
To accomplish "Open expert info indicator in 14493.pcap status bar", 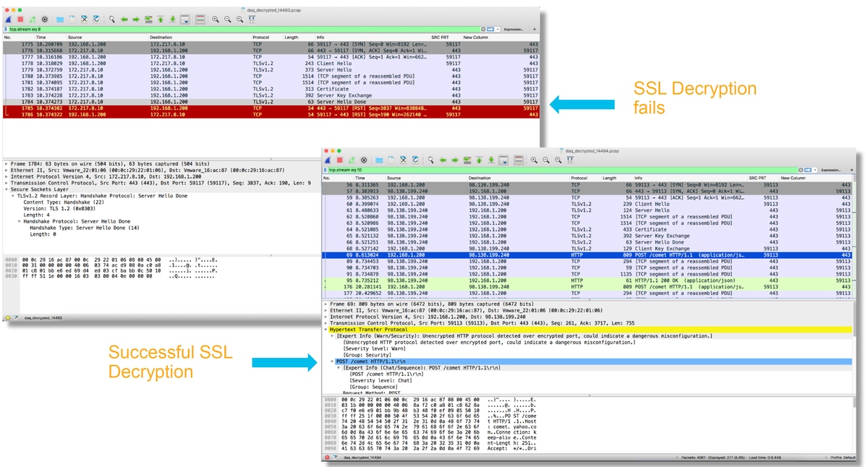I will pos(7,317).
